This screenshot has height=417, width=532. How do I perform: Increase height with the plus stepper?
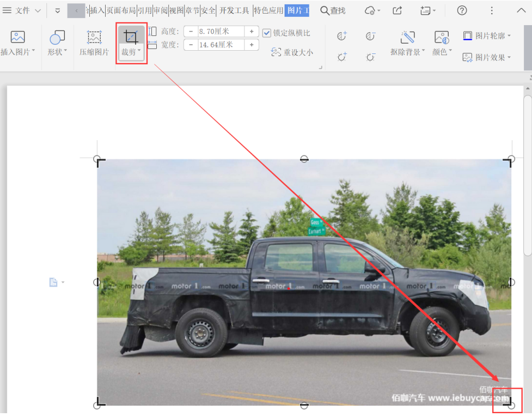(252, 32)
